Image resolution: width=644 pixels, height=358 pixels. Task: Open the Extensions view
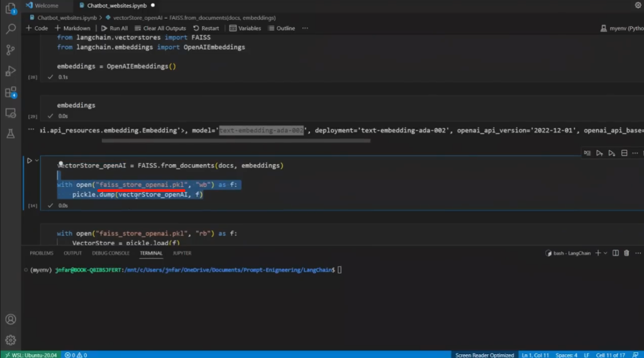pos(10,92)
